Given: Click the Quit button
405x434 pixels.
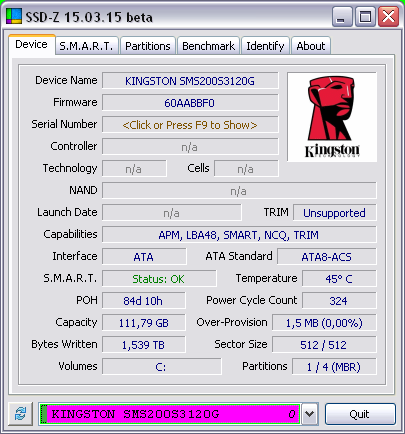Looking at the screenshot, I should (360, 414).
